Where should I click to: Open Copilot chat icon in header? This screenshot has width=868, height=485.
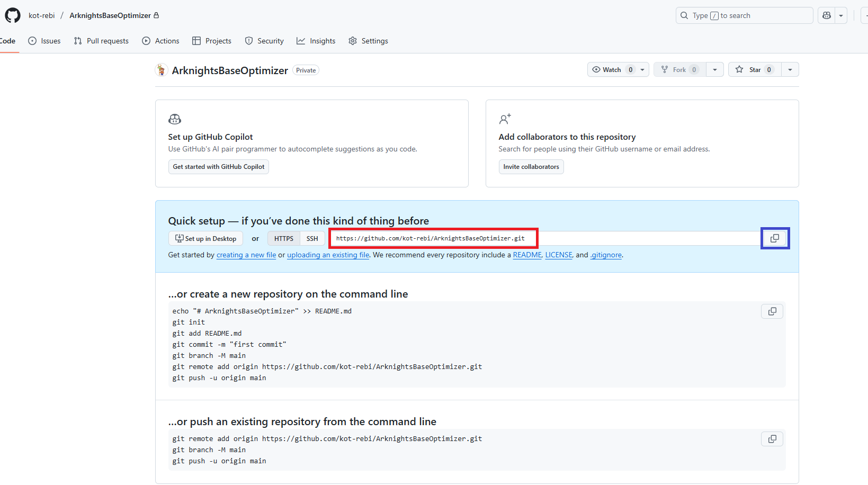(827, 15)
